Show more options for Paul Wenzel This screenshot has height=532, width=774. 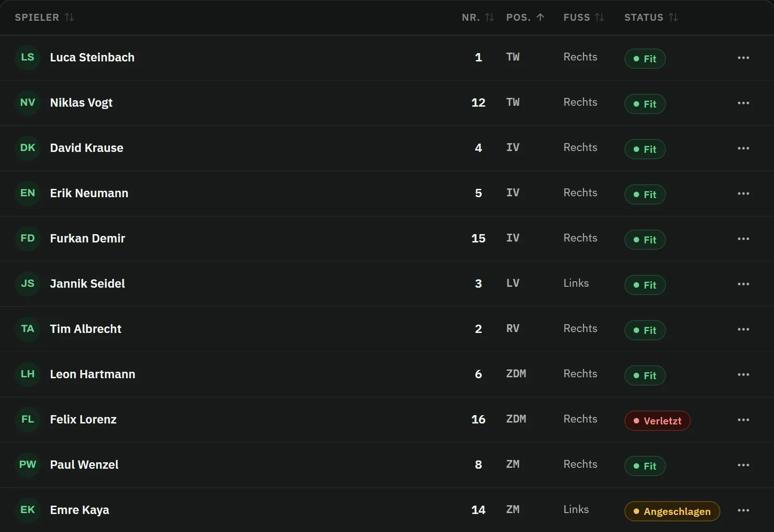(x=744, y=465)
